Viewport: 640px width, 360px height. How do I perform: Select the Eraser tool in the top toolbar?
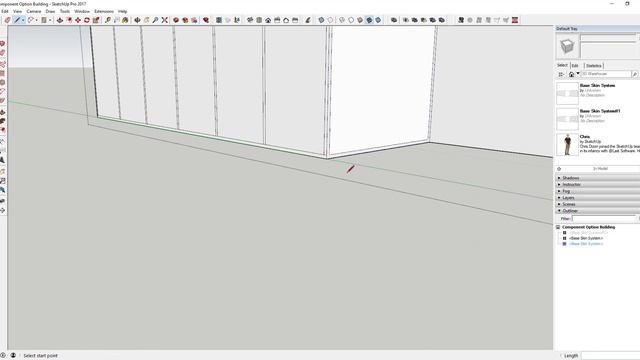(x=7, y=20)
